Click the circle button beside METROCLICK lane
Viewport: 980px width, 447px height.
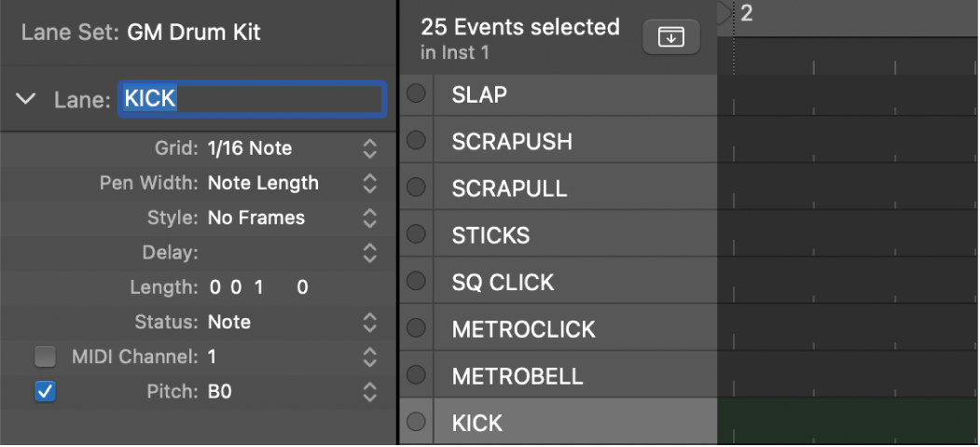tap(416, 328)
